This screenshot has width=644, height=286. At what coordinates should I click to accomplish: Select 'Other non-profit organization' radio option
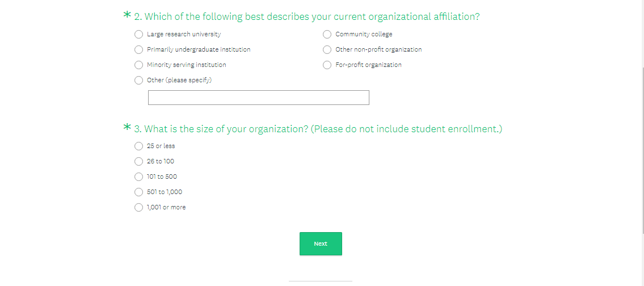[x=327, y=50]
